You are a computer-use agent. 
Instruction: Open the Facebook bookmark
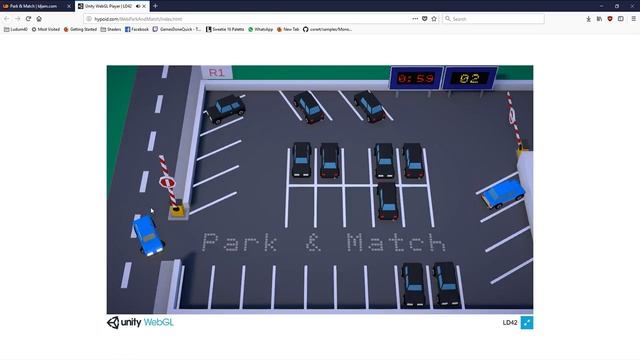pos(137,29)
